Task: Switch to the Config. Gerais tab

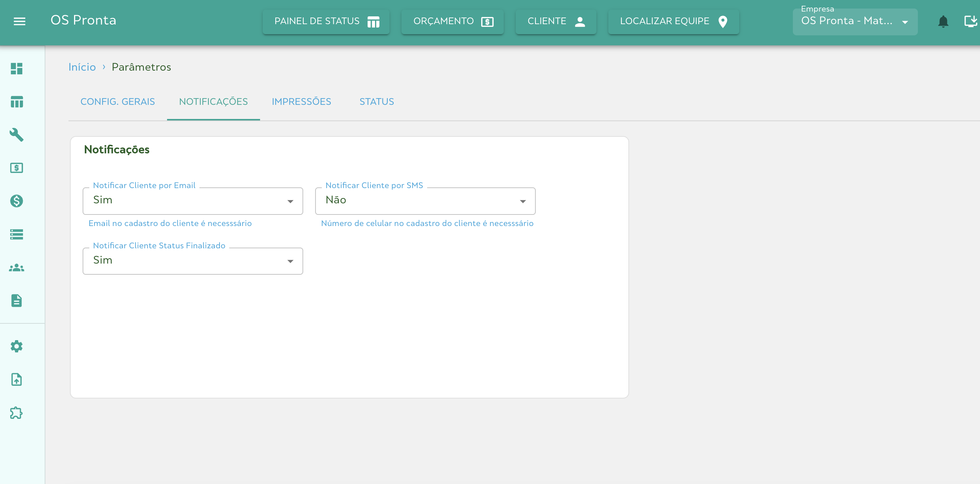Action: (118, 102)
